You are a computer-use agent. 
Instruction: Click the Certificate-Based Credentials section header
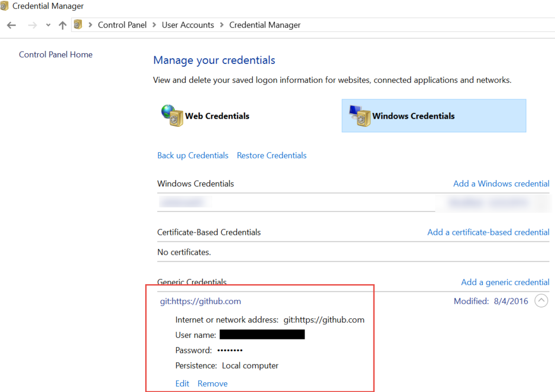tap(209, 232)
